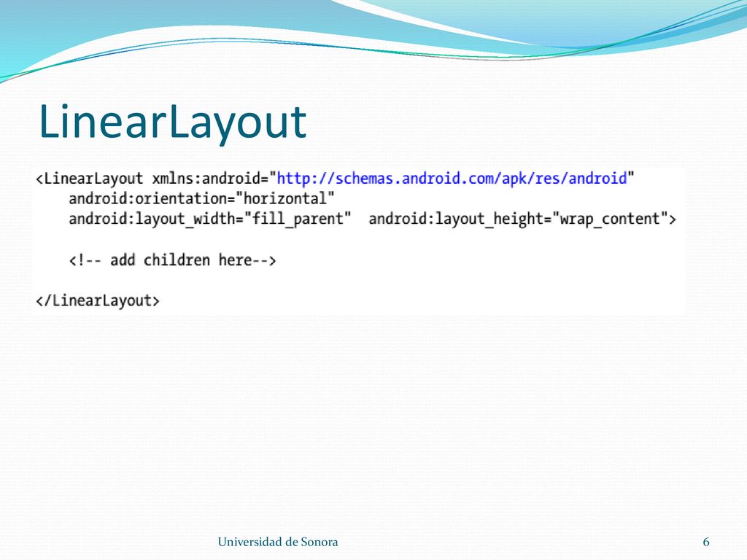Image resolution: width=747 pixels, height=560 pixels.
Task: Click the slide number 6
Action: tap(706, 542)
